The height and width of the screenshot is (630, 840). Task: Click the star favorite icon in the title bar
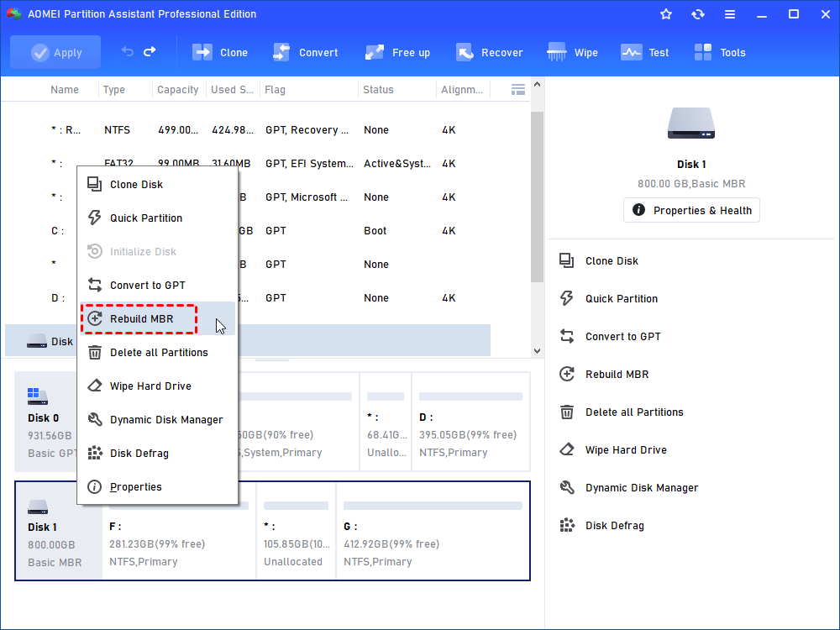pyautogui.click(x=666, y=14)
